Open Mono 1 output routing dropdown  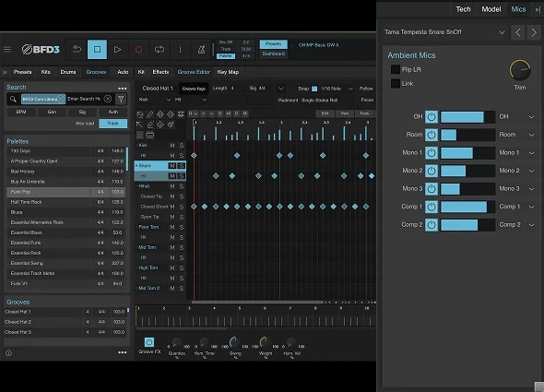pyautogui.click(x=531, y=153)
